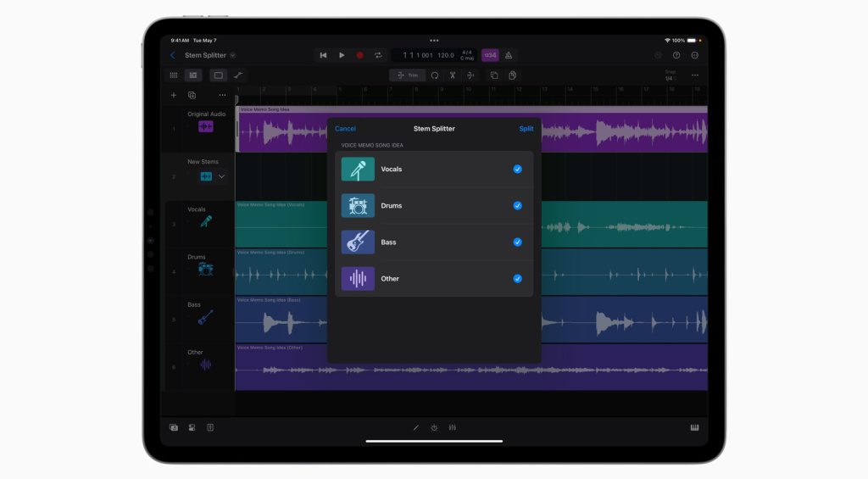The height and width of the screenshot is (479, 868).
Task: Add a new track with plus icon
Action: 173,95
